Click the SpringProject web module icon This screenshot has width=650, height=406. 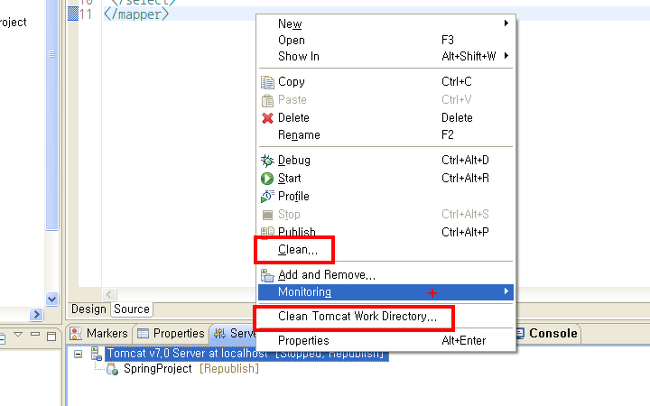[x=112, y=369]
